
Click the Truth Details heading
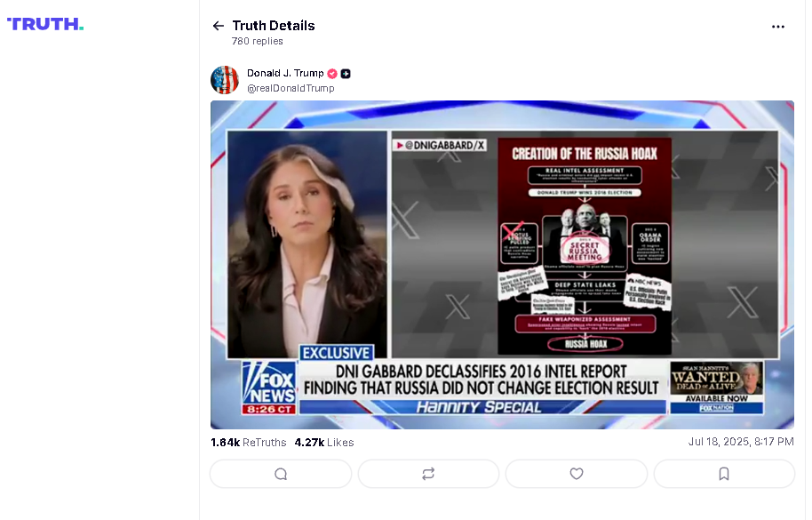coord(274,26)
